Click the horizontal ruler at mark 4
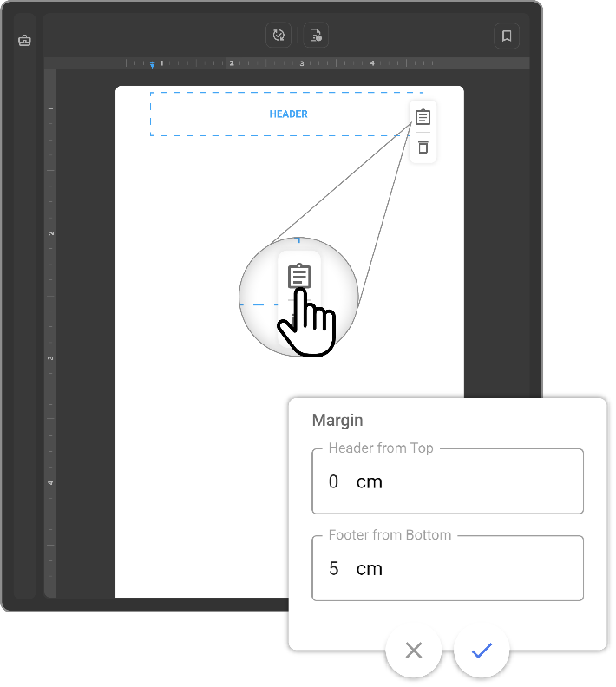 (x=372, y=63)
